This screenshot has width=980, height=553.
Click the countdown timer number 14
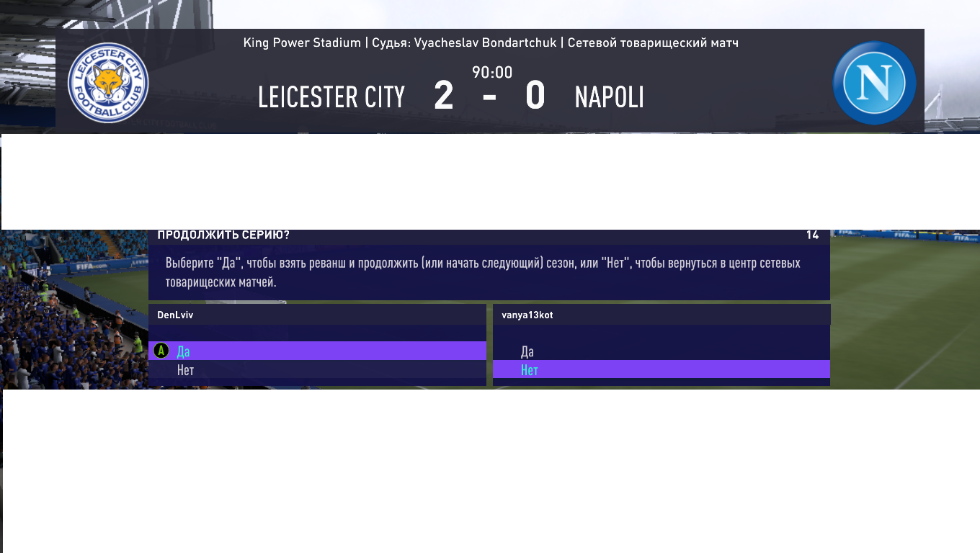(x=812, y=235)
